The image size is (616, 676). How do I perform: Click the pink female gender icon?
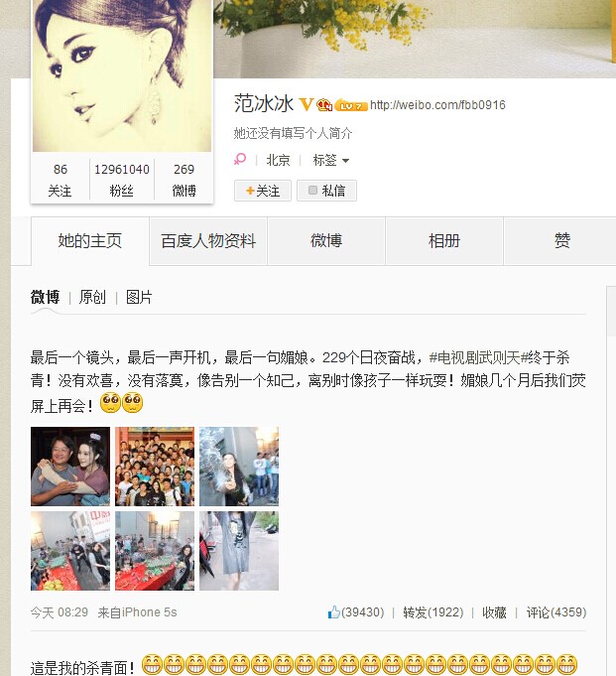click(x=240, y=160)
